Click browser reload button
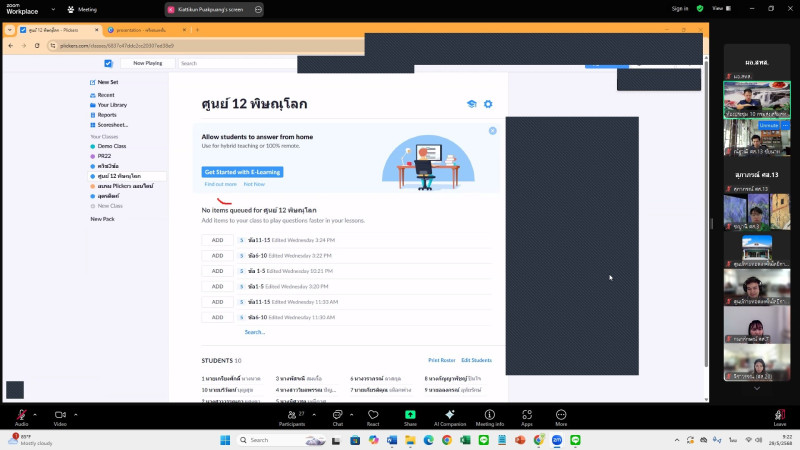 point(37,46)
